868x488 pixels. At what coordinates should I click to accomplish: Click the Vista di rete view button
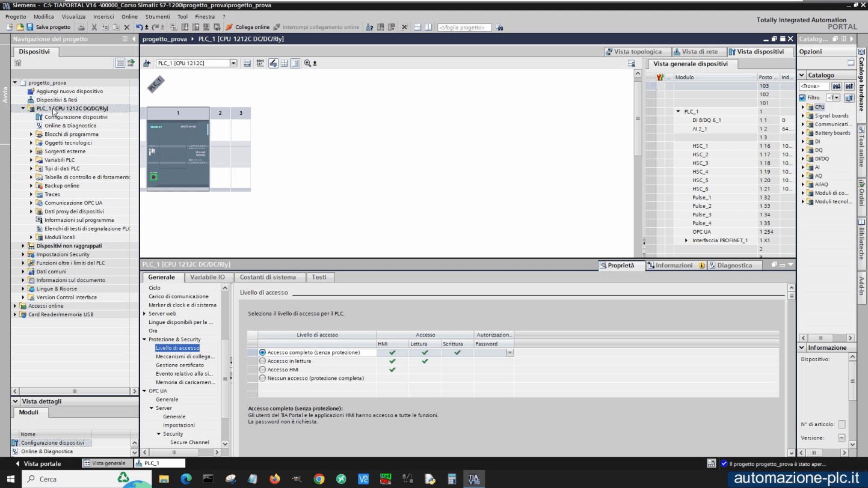[x=698, y=52]
